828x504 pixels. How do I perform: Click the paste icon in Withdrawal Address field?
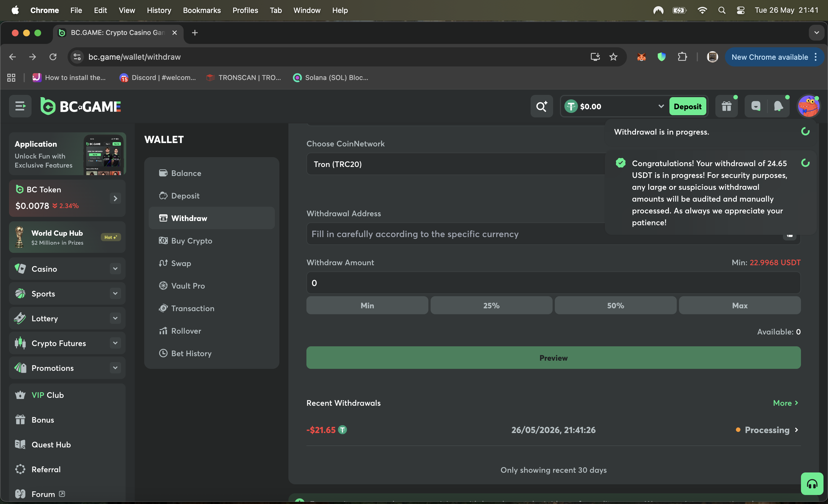click(x=789, y=235)
